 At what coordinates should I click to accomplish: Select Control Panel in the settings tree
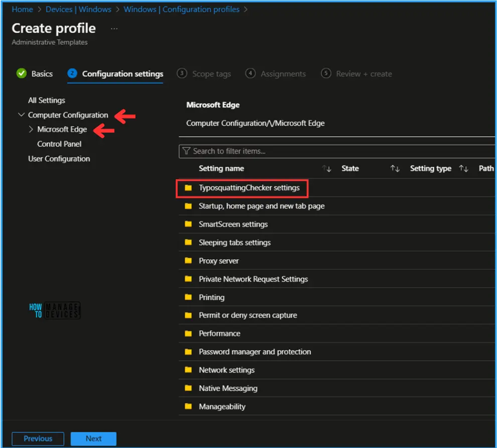pos(59,144)
